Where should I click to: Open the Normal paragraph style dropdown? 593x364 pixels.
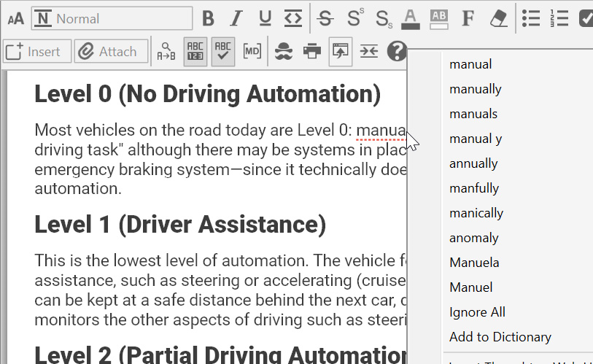(112, 18)
